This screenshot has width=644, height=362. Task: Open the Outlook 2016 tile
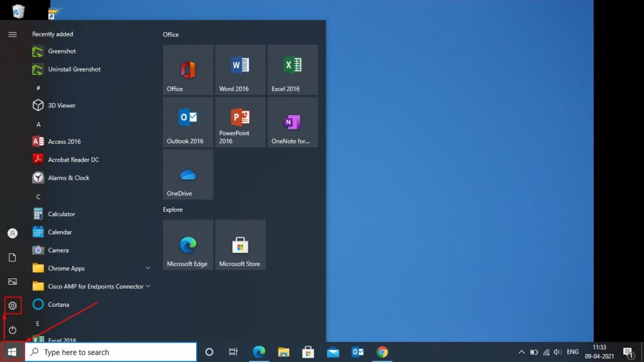click(187, 122)
